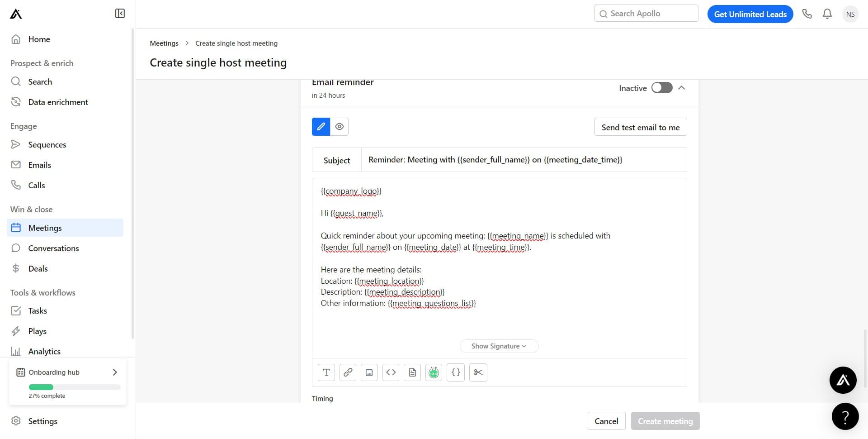Open snippets with the scissors icon
Screen dimensions: 868x439
(478, 372)
